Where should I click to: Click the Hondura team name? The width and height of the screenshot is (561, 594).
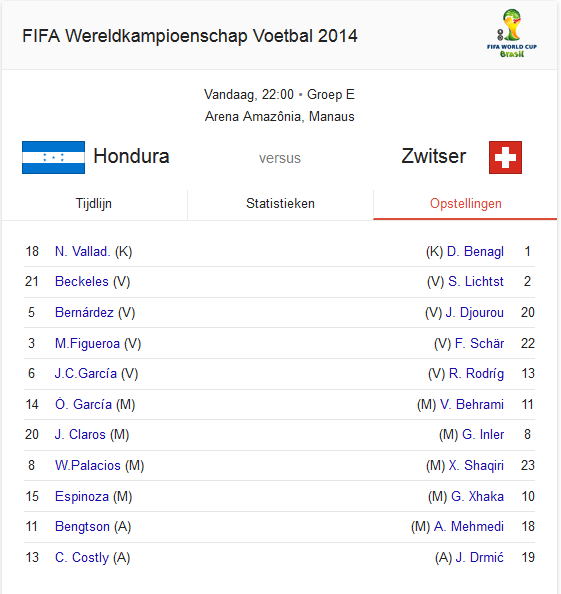(x=131, y=156)
